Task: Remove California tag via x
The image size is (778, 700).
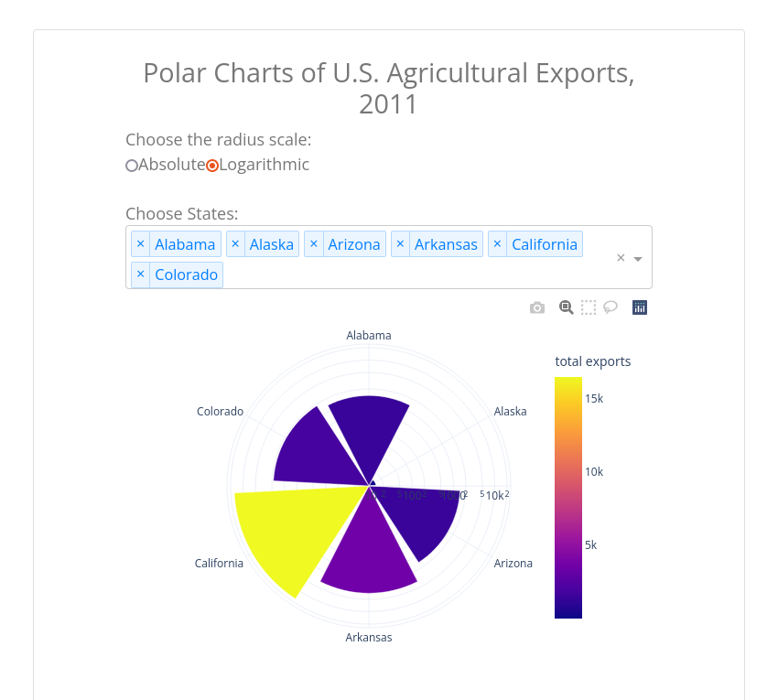Action: 498,244
